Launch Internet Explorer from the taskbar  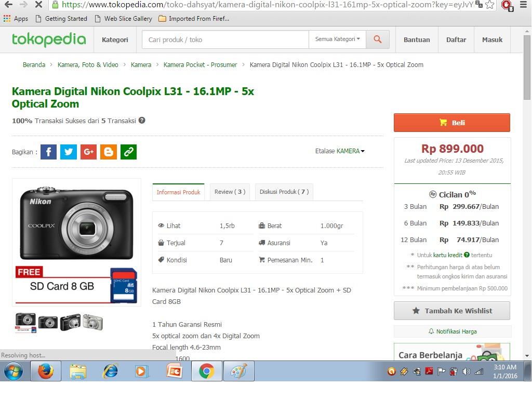[x=110, y=371]
